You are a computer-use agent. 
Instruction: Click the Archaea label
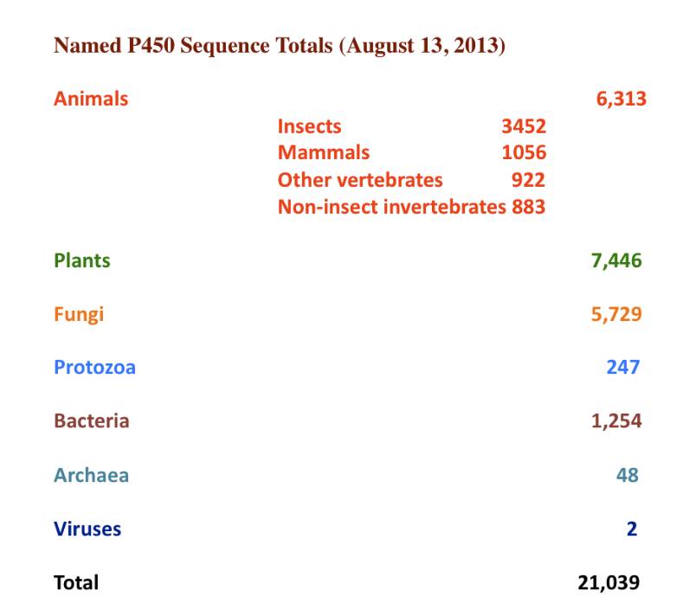[91, 475]
